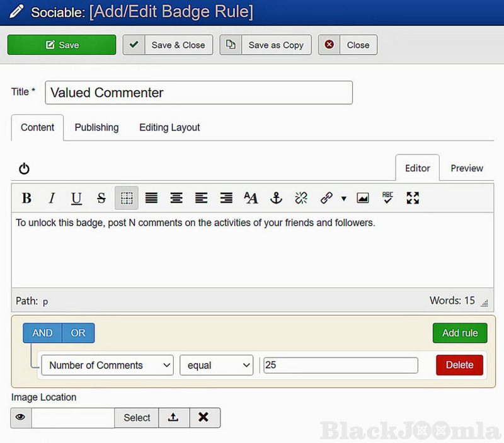Screen dimensions: 504x443
Task: Preview image with the eye icon
Action: [x=21, y=417]
